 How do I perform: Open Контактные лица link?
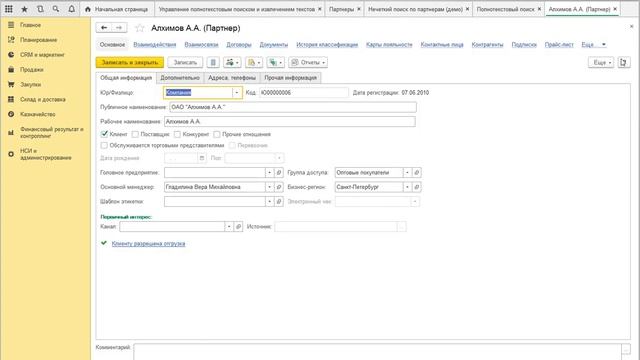[442, 44]
